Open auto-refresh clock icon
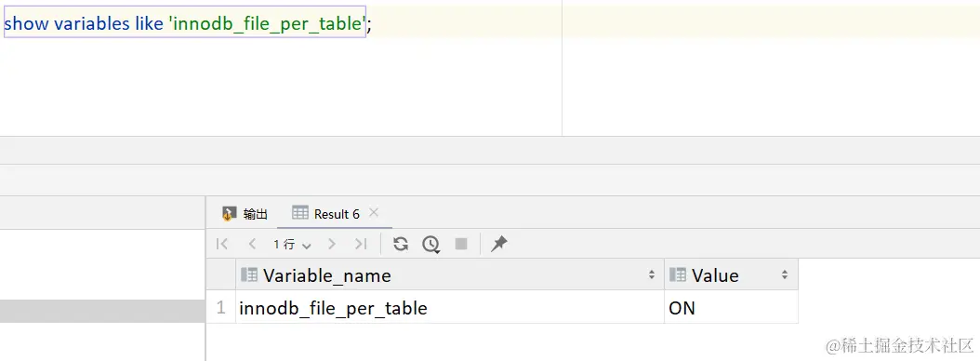Viewport: 980px width, 361px height. 430,244
